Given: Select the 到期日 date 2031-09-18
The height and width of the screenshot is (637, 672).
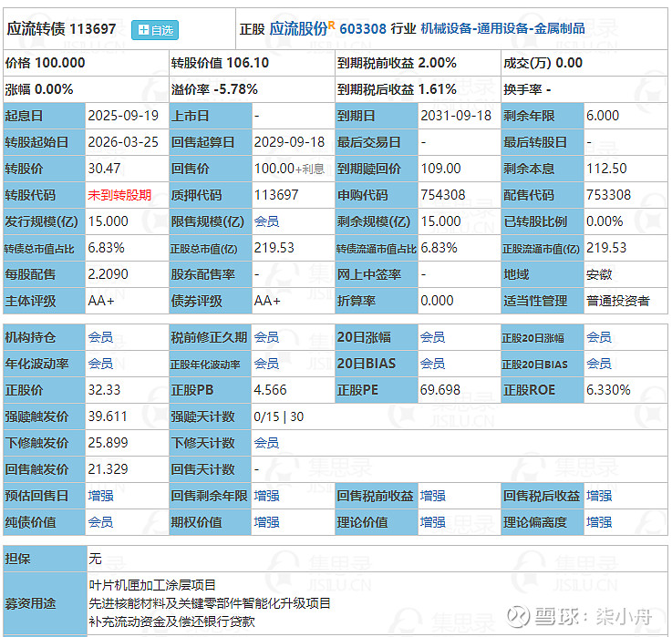Looking at the screenshot, I should click(x=456, y=116).
